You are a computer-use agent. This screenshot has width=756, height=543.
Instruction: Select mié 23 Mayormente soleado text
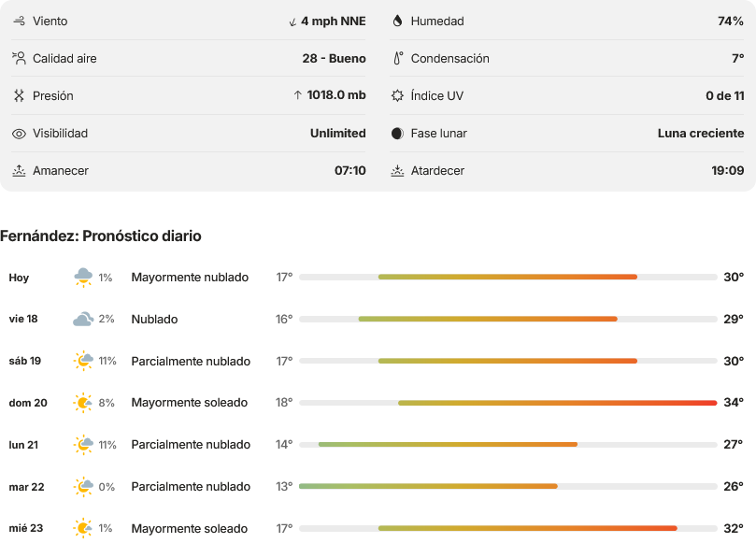coord(190,529)
